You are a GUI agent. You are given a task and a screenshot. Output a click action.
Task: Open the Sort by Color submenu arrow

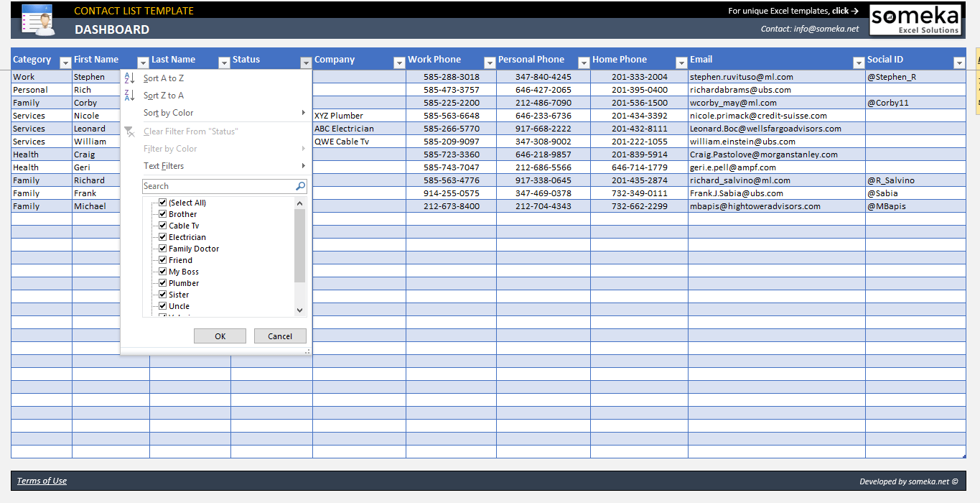(x=302, y=113)
